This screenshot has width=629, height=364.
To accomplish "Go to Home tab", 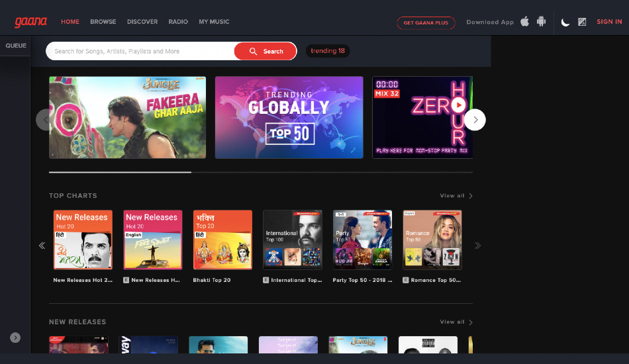I will coord(70,22).
